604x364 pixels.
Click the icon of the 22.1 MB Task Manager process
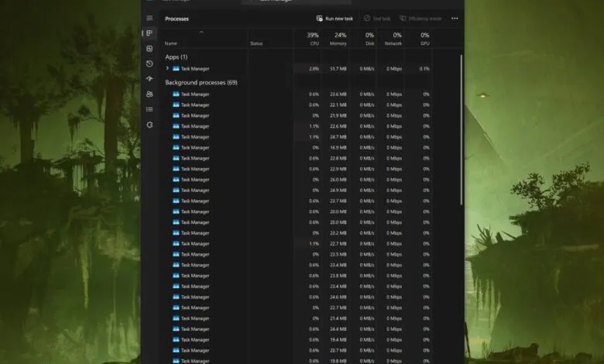(x=176, y=105)
